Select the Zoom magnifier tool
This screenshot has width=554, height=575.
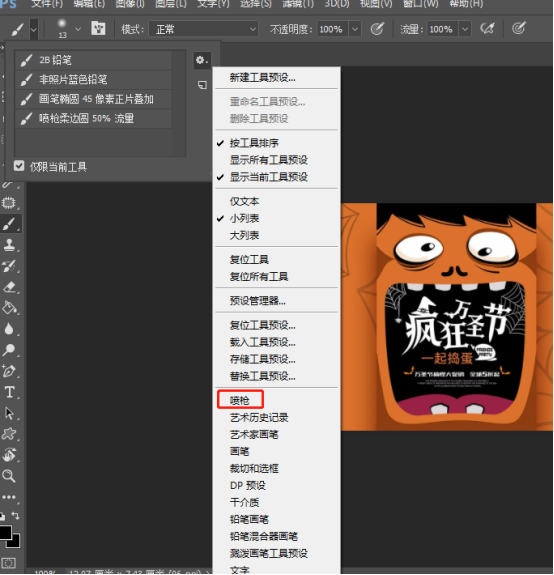tap(10, 476)
